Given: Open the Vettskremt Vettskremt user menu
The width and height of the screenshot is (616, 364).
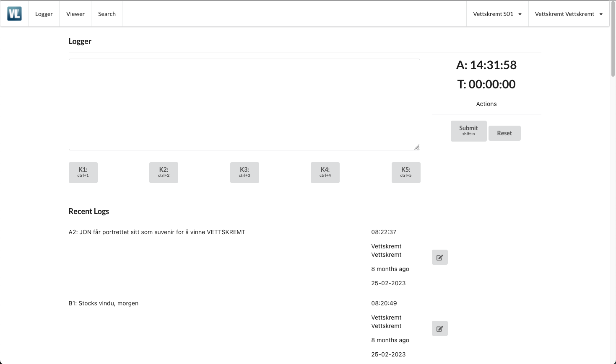Looking at the screenshot, I should point(569,14).
